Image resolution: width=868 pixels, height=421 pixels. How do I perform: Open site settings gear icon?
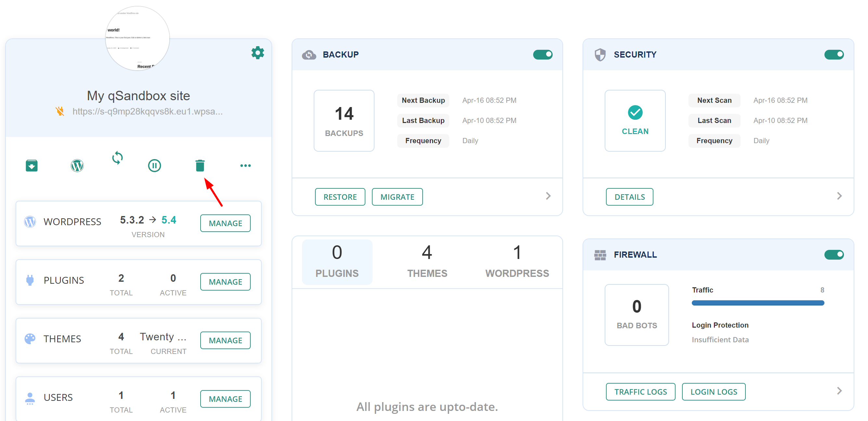tap(257, 53)
